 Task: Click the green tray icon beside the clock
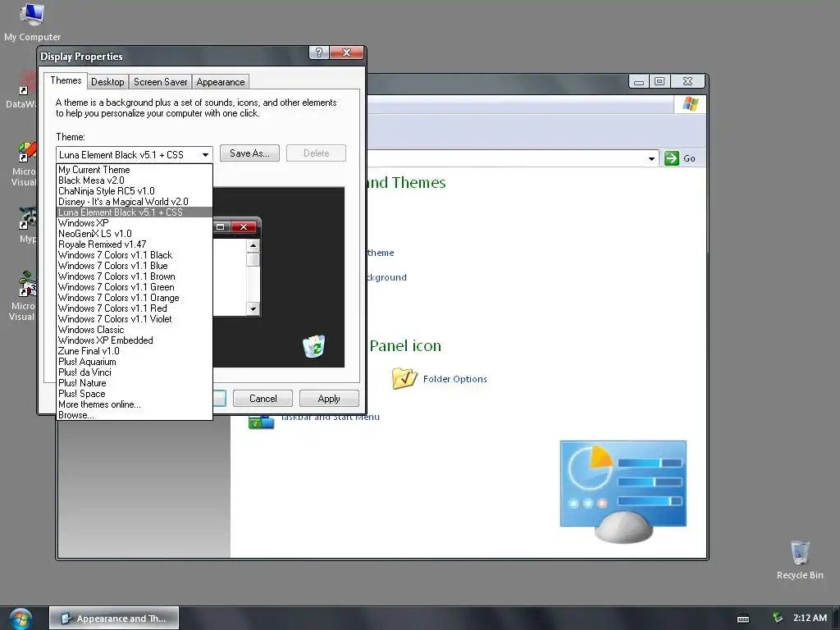pos(778,618)
